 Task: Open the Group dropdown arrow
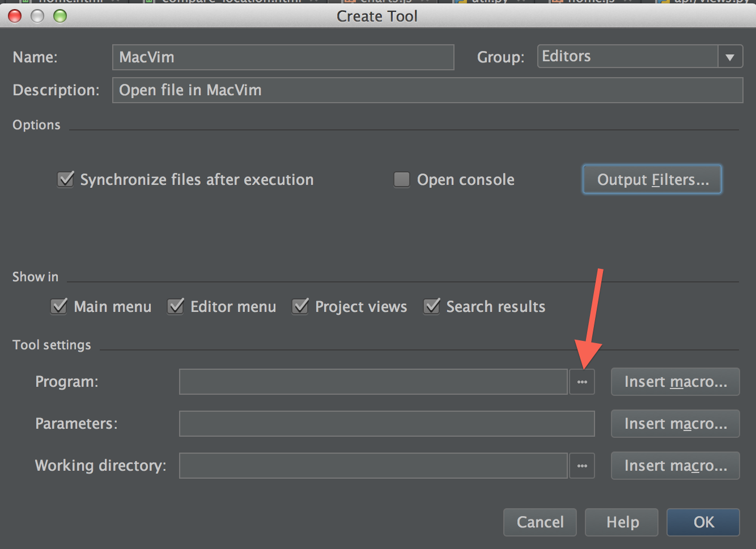pos(730,57)
